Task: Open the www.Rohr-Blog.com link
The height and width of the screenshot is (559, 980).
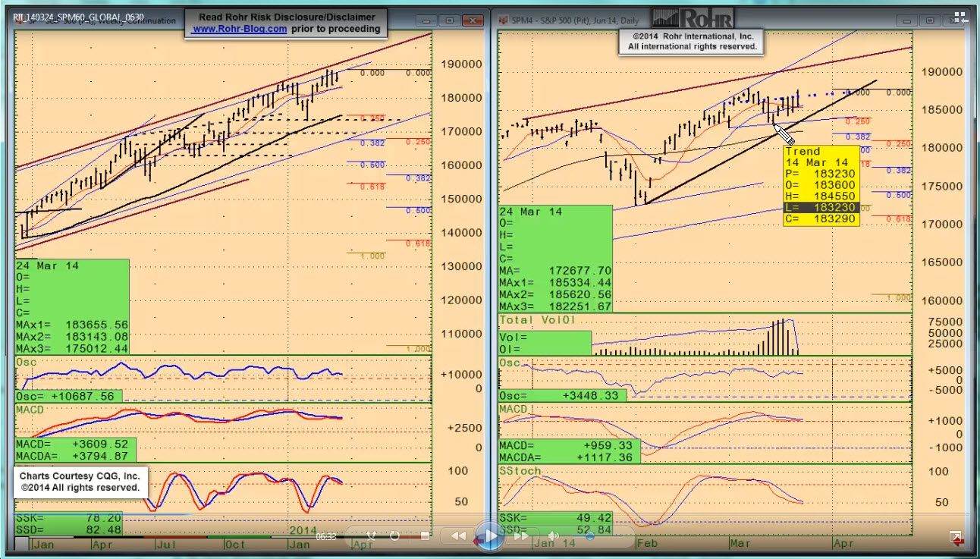Action: 240,29
